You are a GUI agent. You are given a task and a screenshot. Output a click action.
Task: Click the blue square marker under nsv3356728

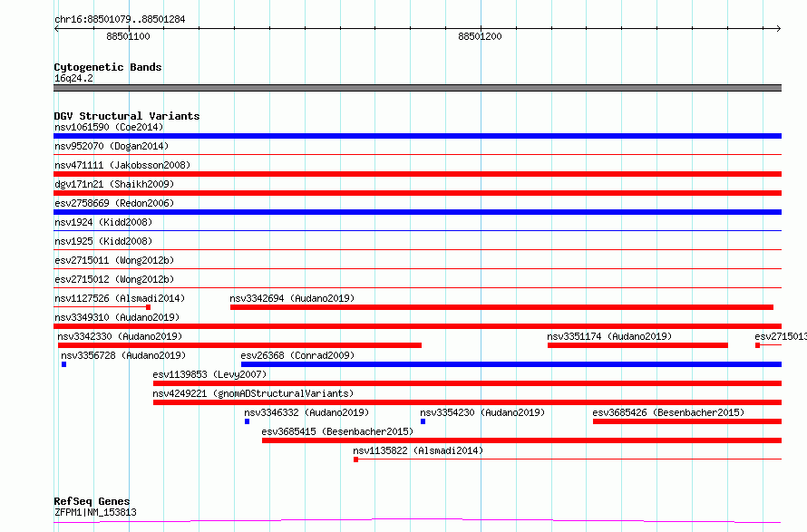coord(63,364)
